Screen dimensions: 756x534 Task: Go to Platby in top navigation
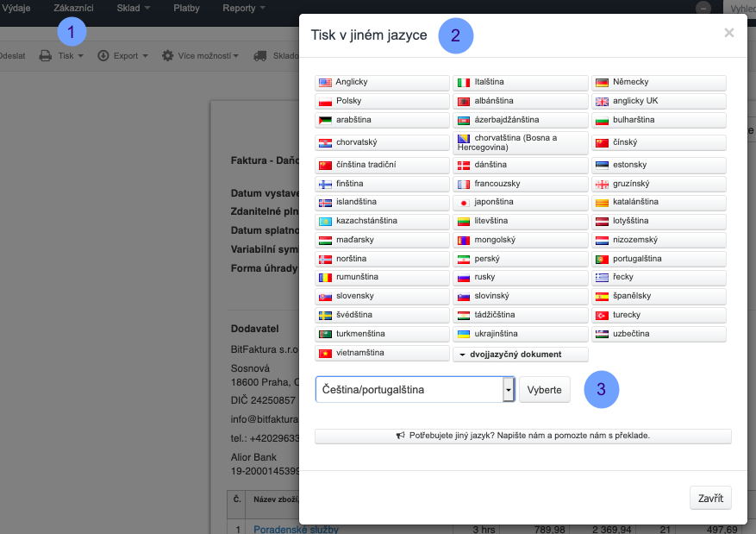click(x=185, y=9)
